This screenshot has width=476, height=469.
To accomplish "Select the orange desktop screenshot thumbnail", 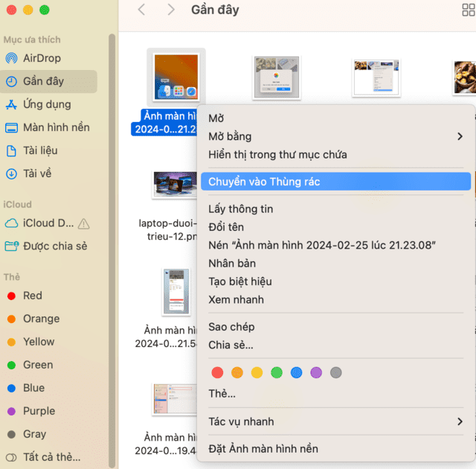I will click(x=176, y=77).
